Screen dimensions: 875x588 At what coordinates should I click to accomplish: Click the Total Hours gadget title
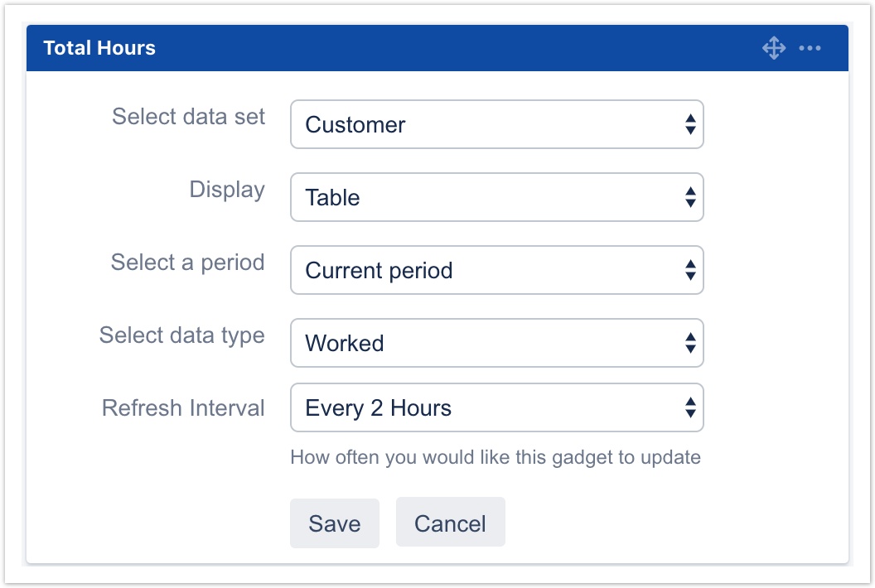(x=99, y=48)
